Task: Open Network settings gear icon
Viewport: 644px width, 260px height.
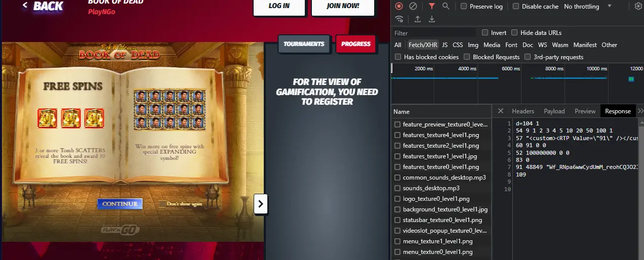Action: click(x=638, y=6)
